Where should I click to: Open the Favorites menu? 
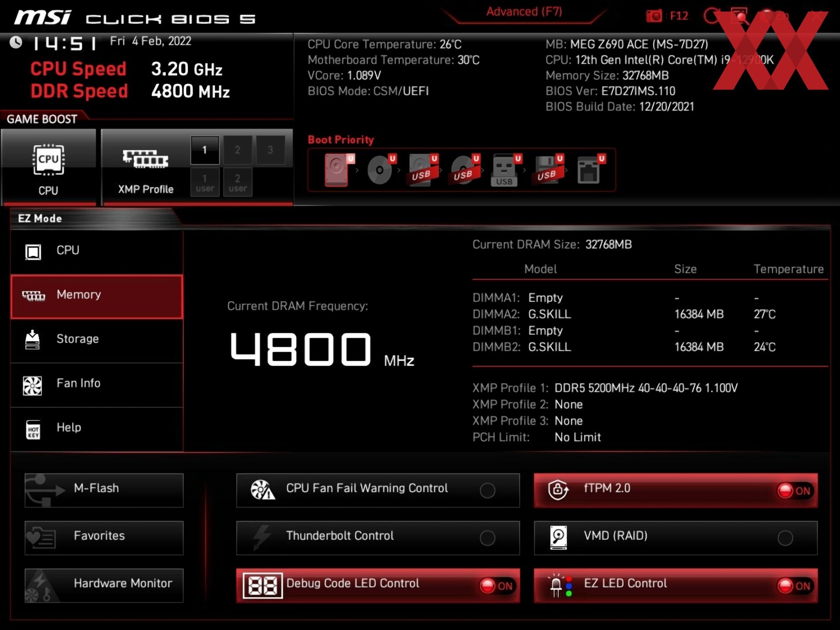[104, 538]
